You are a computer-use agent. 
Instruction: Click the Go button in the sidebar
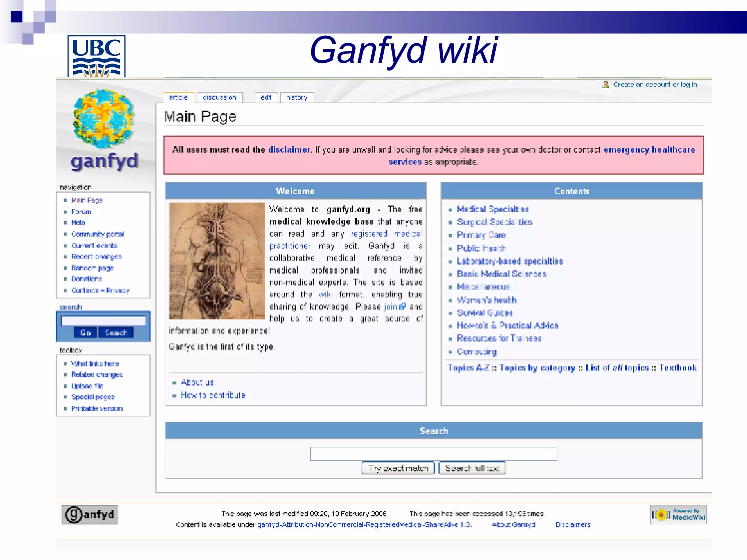coord(85,332)
